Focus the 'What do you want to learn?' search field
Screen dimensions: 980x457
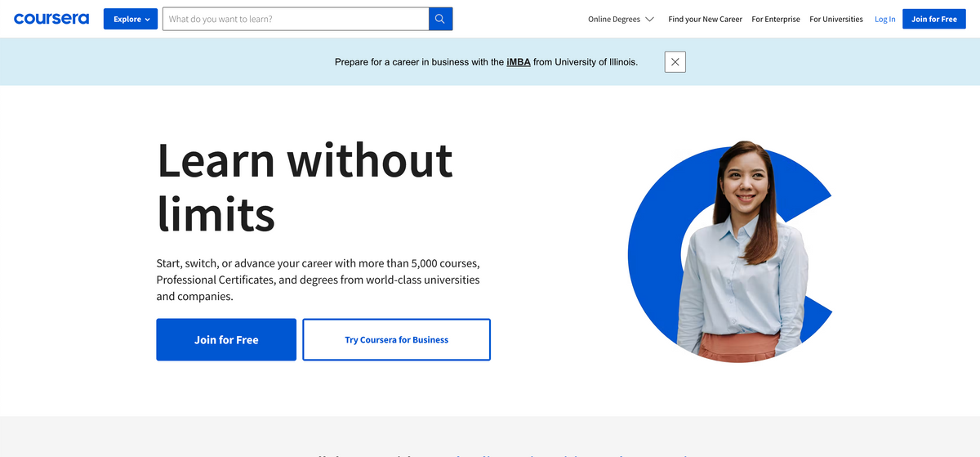(296, 19)
